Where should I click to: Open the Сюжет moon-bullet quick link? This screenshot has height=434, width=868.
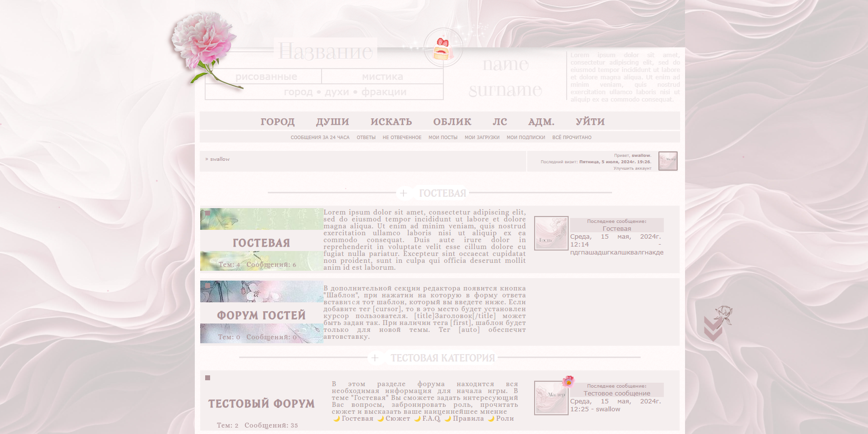(398, 419)
